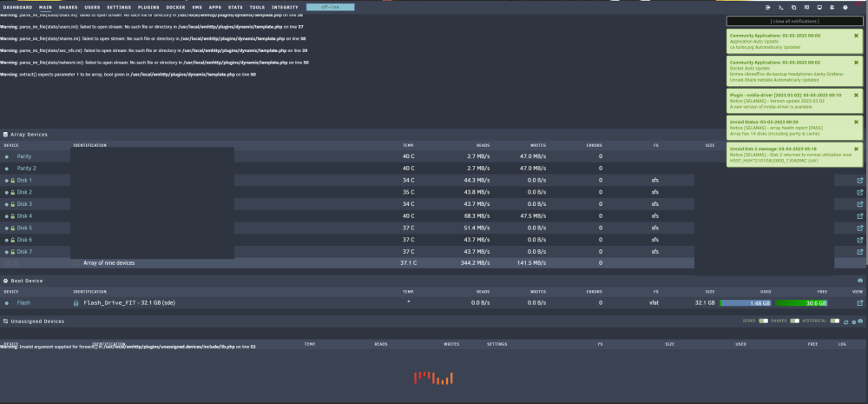Click the lock icon beside Disk 7
The image size is (868, 404).
pyautogui.click(x=13, y=252)
